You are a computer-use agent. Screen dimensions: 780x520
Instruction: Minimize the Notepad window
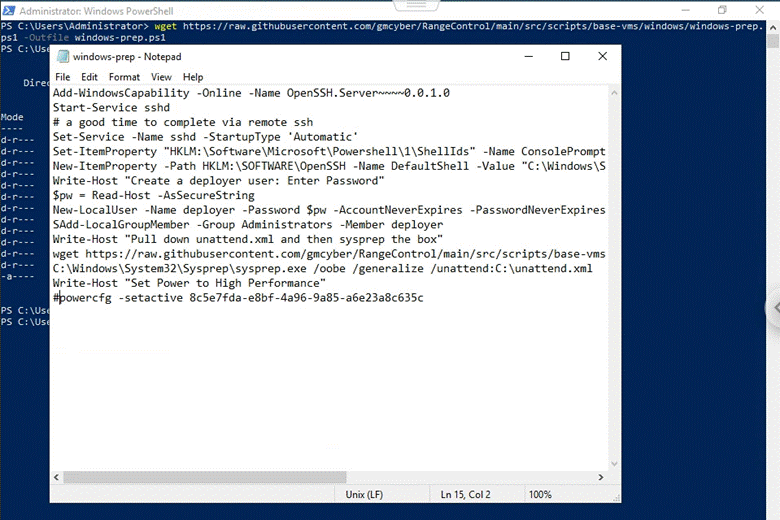(529, 56)
